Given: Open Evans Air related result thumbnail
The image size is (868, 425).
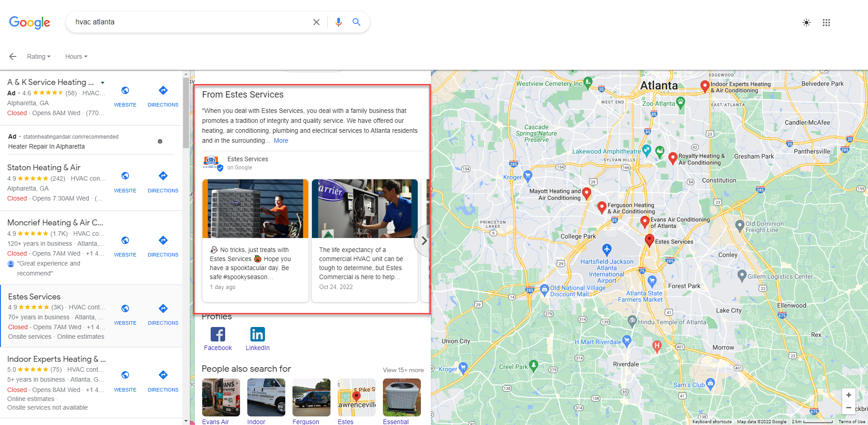Looking at the screenshot, I should 221,397.
